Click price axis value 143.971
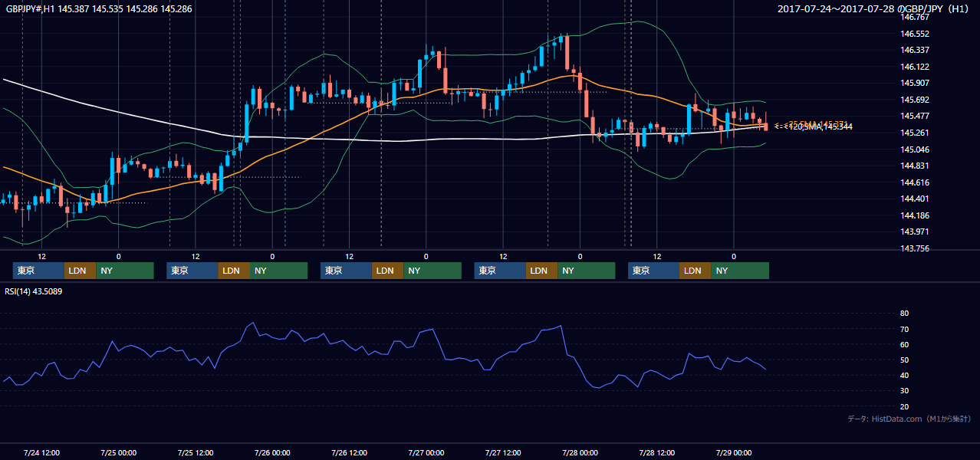Viewport: 980px width, 460px height. coord(915,232)
